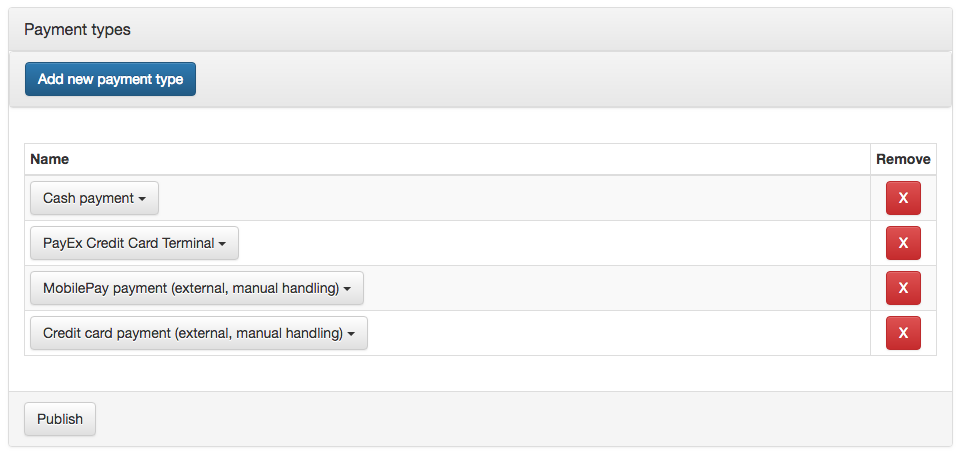Click the Name column header
962x459 pixels.
[x=50, y=159]
